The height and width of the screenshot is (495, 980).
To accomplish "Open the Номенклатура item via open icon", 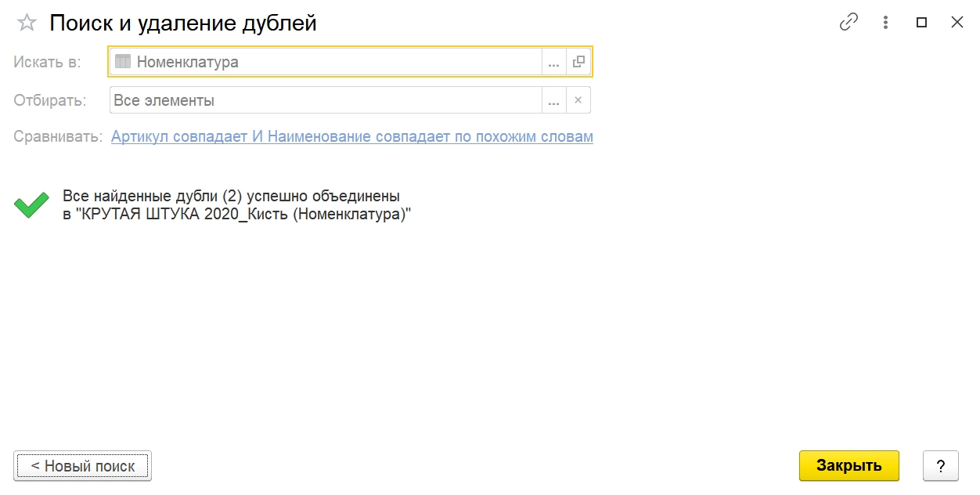I will [x=578, y=62].
